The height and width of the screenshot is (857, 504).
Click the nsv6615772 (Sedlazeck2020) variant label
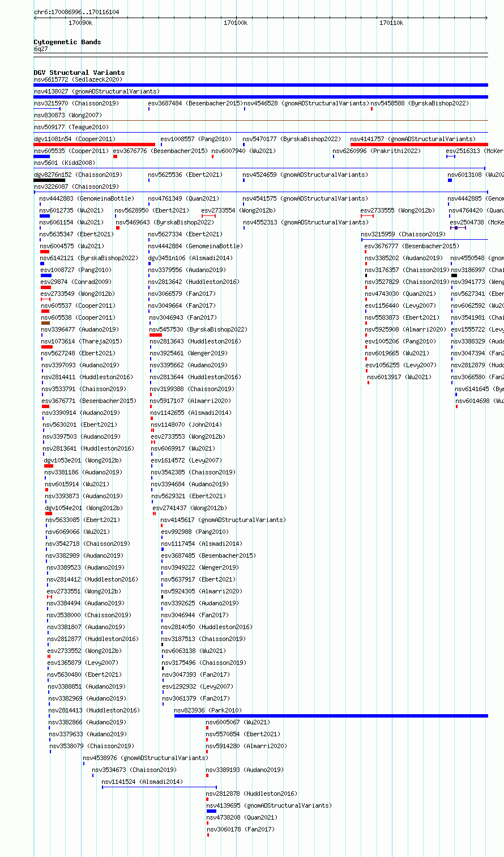[x=78, y=80]
